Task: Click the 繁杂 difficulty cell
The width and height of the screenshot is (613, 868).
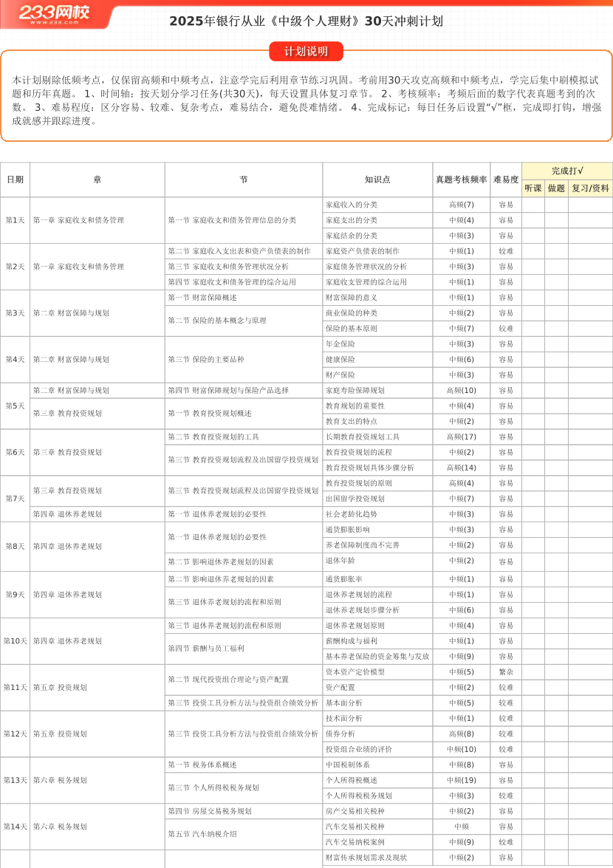Action: [506, 672]
